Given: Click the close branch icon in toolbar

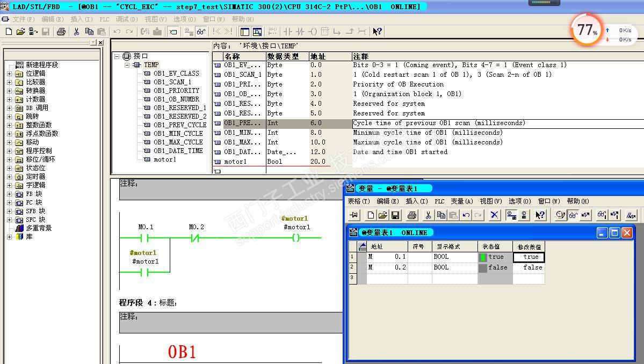Looking at the screenshot, I should [x=350, y=32].
